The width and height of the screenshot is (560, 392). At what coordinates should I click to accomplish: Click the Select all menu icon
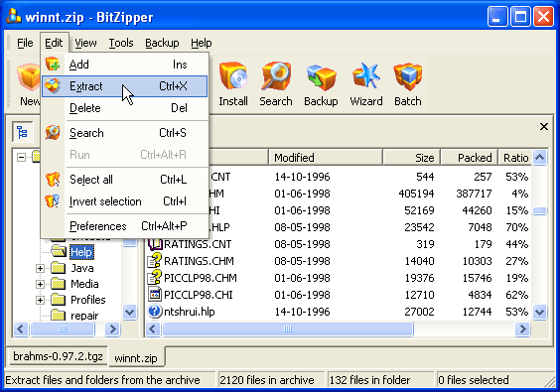53,180
